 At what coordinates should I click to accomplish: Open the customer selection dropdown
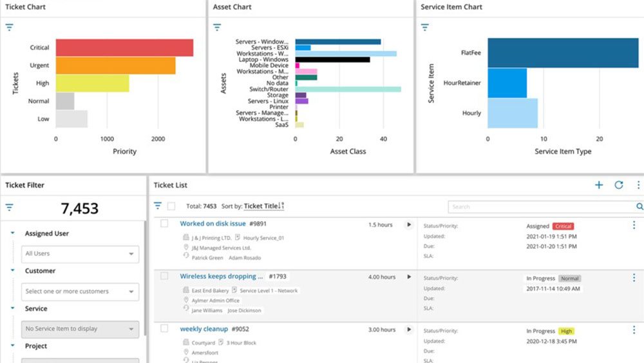click(x=80, y=291)
